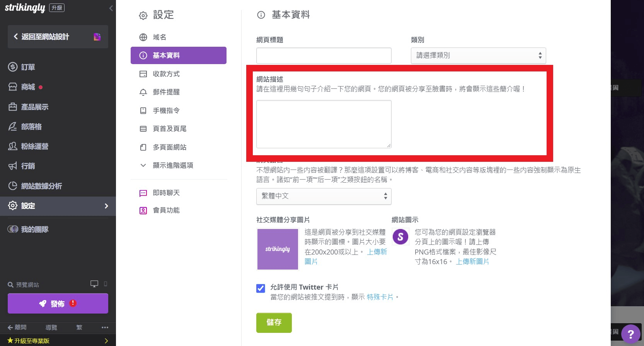Toggle the 允許使用 Twitter 卡片 checkbox
The height and width of the screenshot is (346, 644).
[261, 288]
